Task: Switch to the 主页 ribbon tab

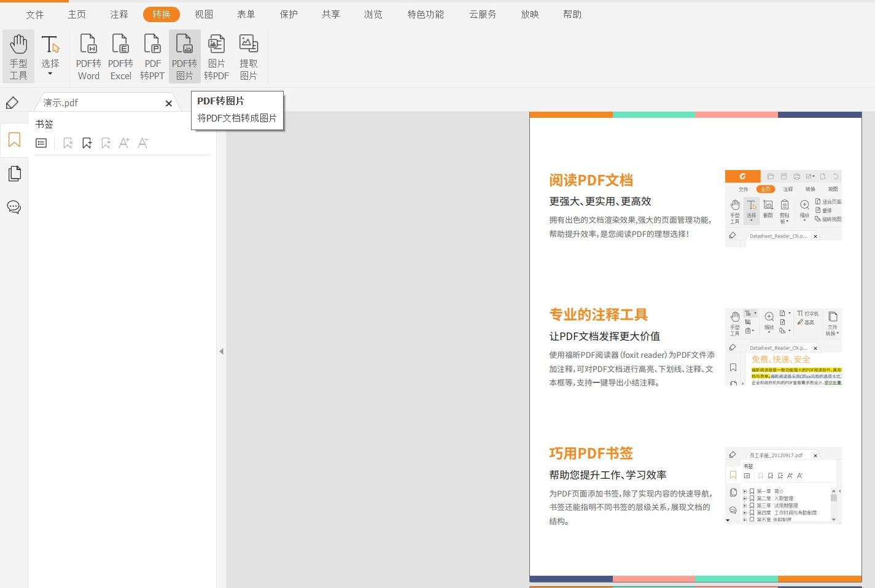Action: 77,14
